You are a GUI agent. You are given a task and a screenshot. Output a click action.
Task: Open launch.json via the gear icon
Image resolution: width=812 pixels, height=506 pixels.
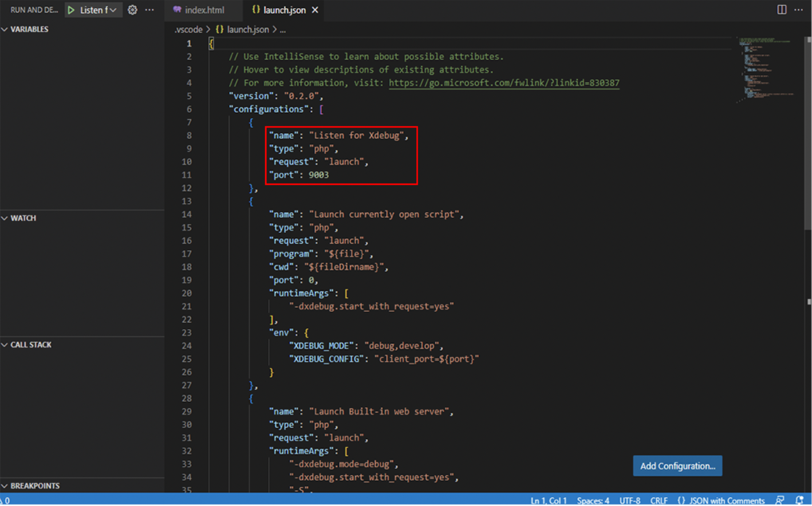click(132, 10)
